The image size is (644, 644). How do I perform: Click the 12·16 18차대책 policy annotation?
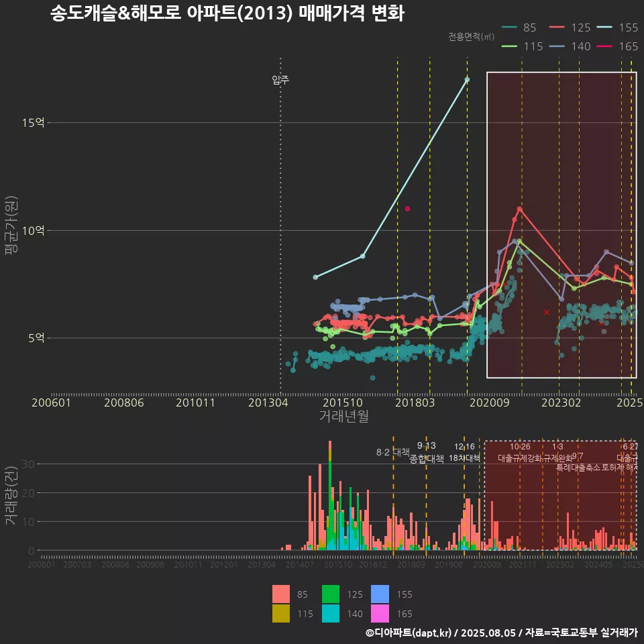coord(464,452)
